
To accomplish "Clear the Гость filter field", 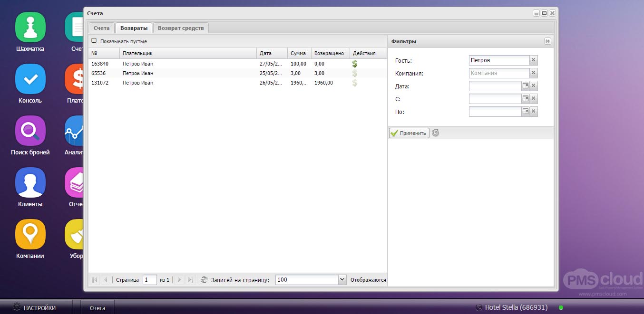I will (534, 60).
